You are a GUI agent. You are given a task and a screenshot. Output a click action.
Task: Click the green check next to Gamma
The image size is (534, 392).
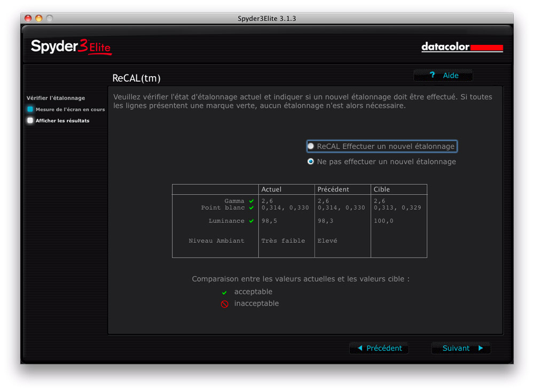pyautogui.click(x=252, y=201)
